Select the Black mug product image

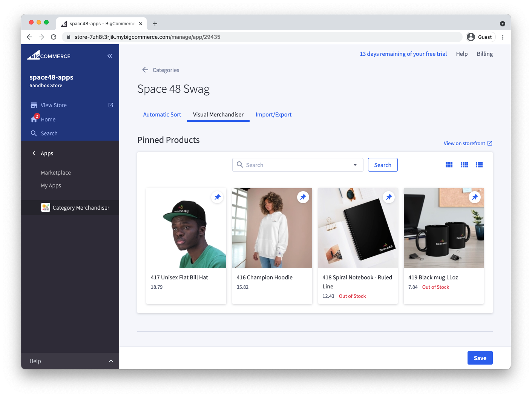[x=444, y=228]
